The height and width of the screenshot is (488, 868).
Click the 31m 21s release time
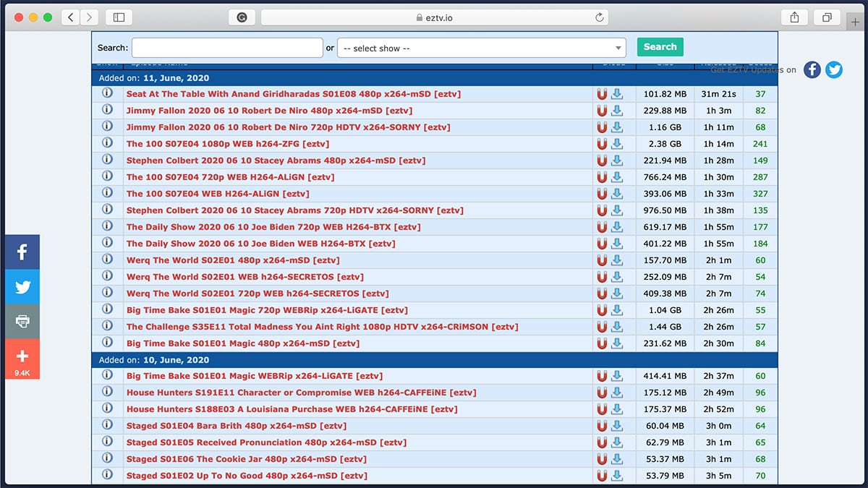[x=718, y=94]
